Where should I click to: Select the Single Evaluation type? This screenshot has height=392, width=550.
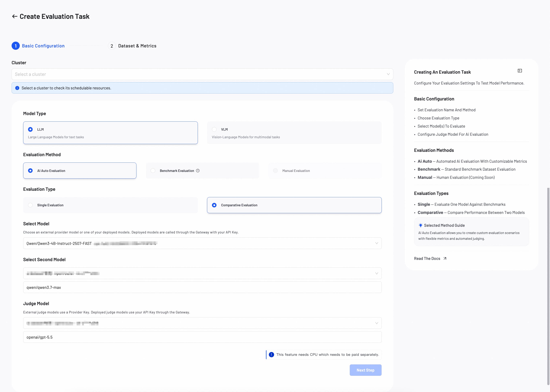[x=110, y=205]
